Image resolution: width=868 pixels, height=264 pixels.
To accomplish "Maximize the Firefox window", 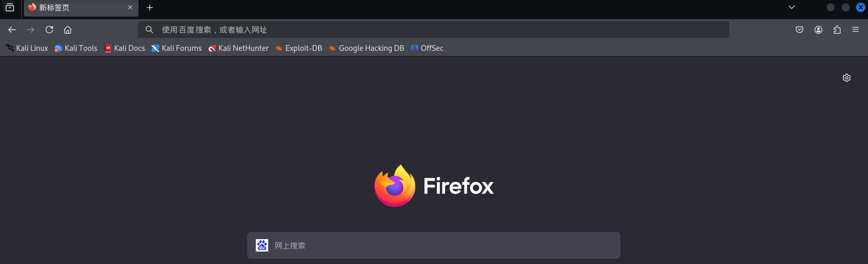I will 846,7.
